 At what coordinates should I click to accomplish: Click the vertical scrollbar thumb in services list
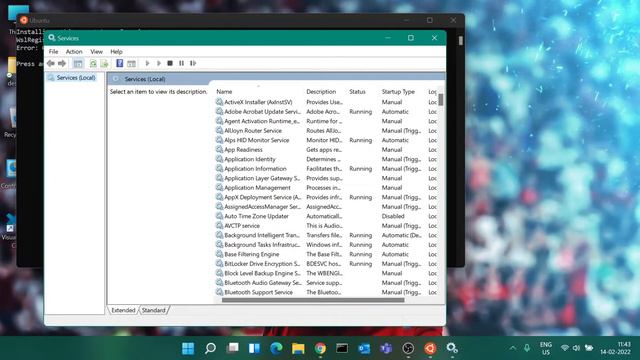441,100
